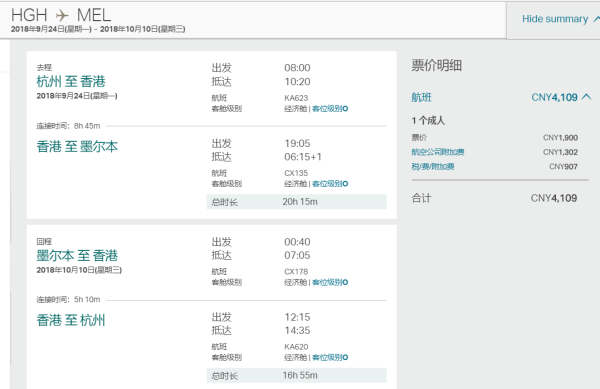Image resolution: width=600 pixels, height=389 pixels.
Task: Click the airplane icon between HGH and MEL
Action: [x=62, y=16]
